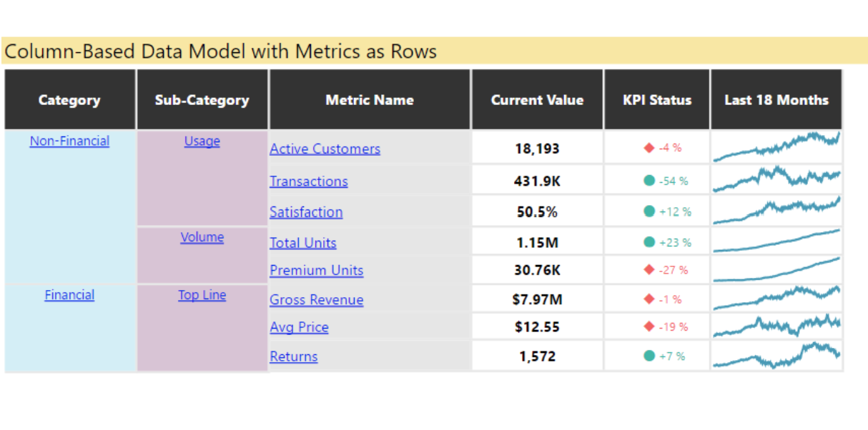The width and height of the screenshot is (868, 430).
Task: Click the Category column header
Action: click(x=69, y=100)
